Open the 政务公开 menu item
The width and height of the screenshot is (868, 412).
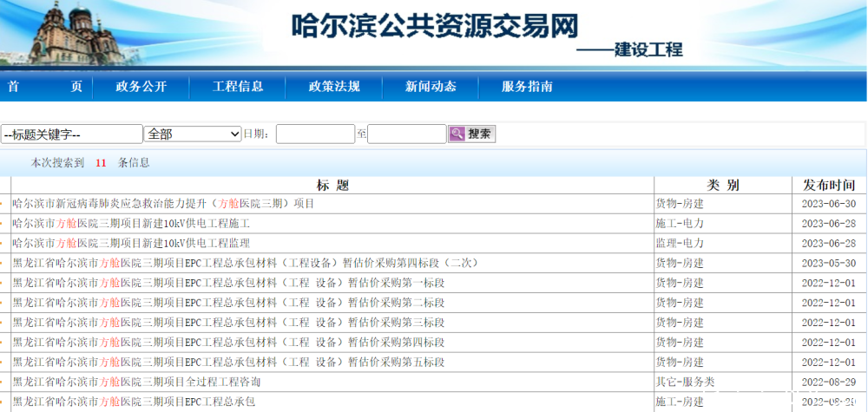click(141, 87)
